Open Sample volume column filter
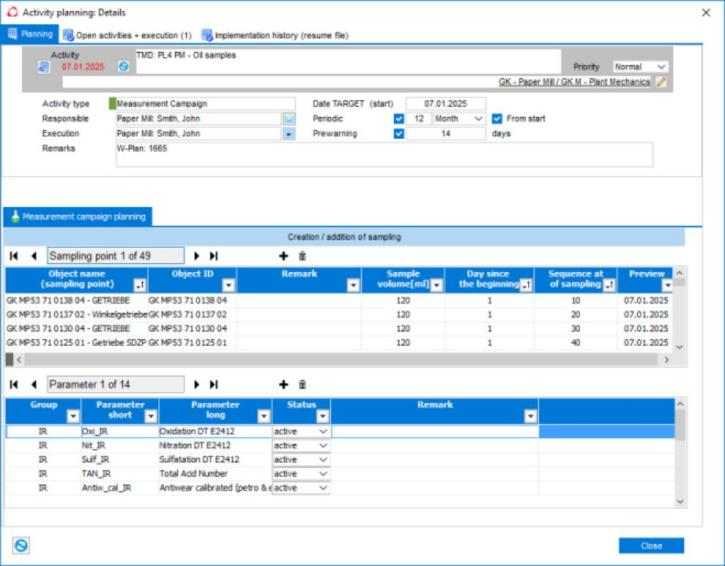725x566 pixels. point(436,285)
